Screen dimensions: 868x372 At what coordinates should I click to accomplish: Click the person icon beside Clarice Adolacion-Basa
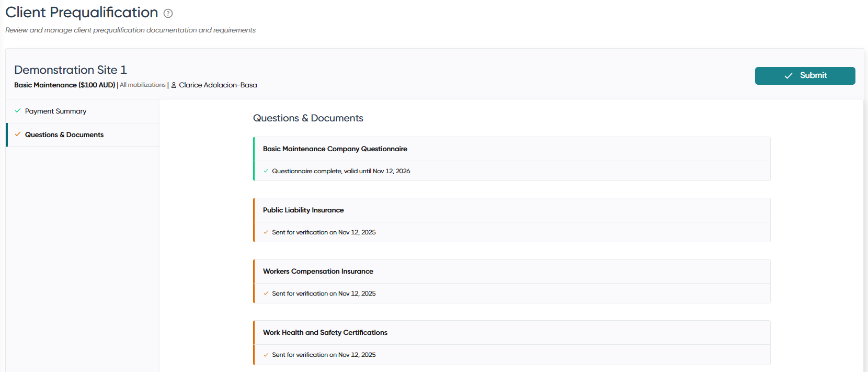click(174, 85)
